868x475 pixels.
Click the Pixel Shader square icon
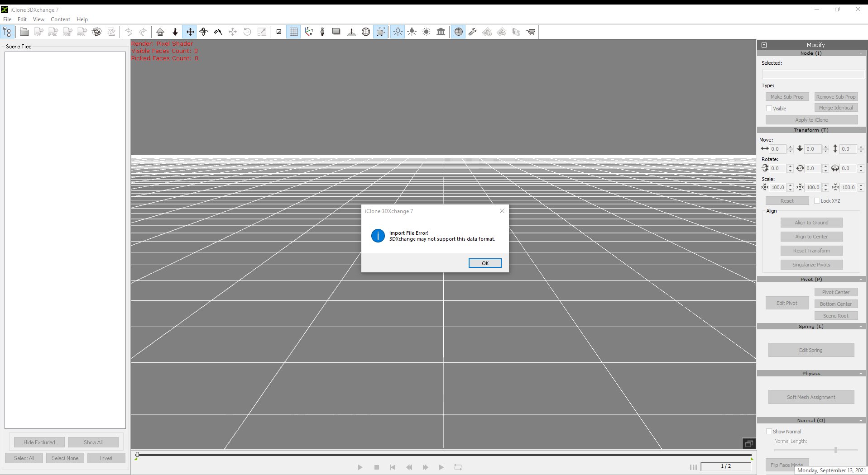279,32
